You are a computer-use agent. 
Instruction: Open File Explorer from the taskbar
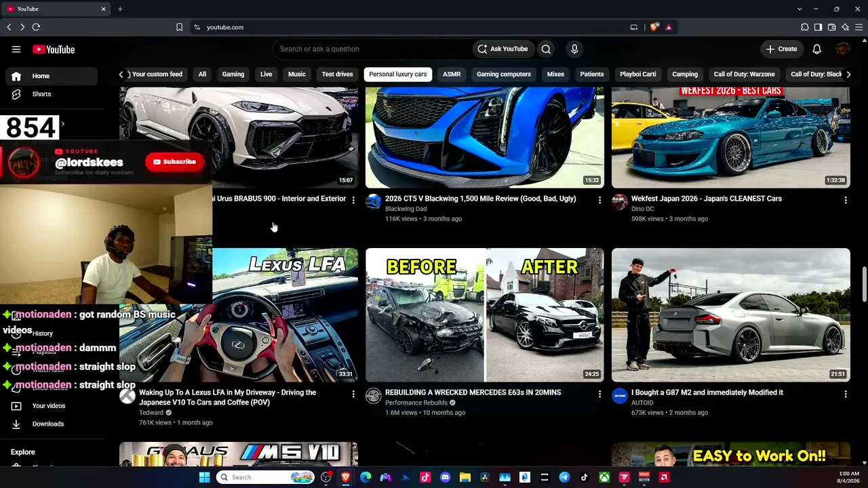coord(465,477)
